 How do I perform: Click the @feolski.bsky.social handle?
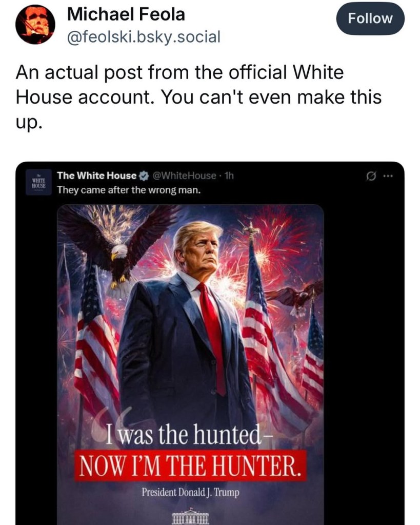pos(144,36)
